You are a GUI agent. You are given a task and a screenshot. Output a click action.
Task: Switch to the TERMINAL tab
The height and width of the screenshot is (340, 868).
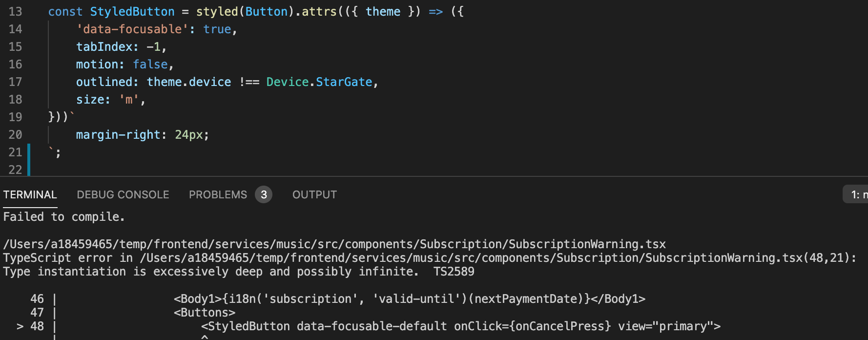[x=30, y=194]
